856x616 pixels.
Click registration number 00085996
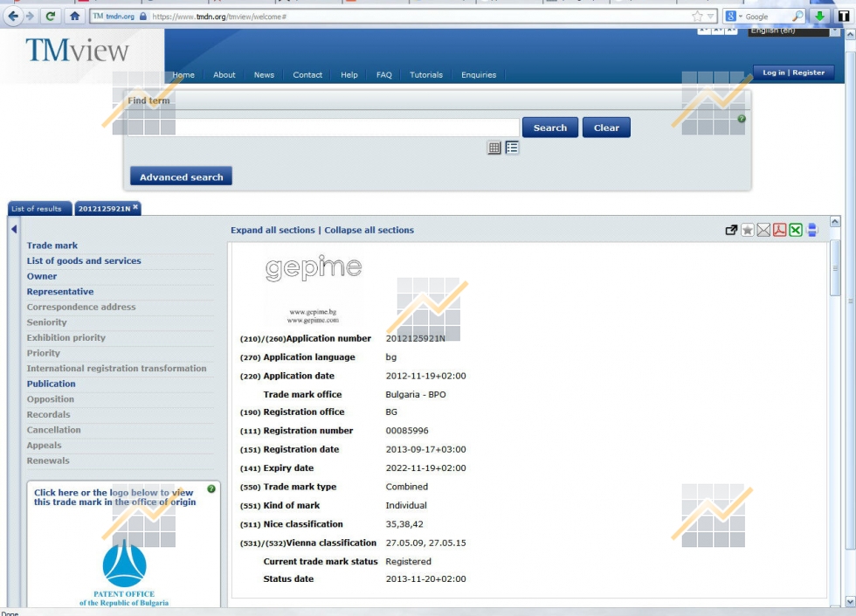[407, 431]
